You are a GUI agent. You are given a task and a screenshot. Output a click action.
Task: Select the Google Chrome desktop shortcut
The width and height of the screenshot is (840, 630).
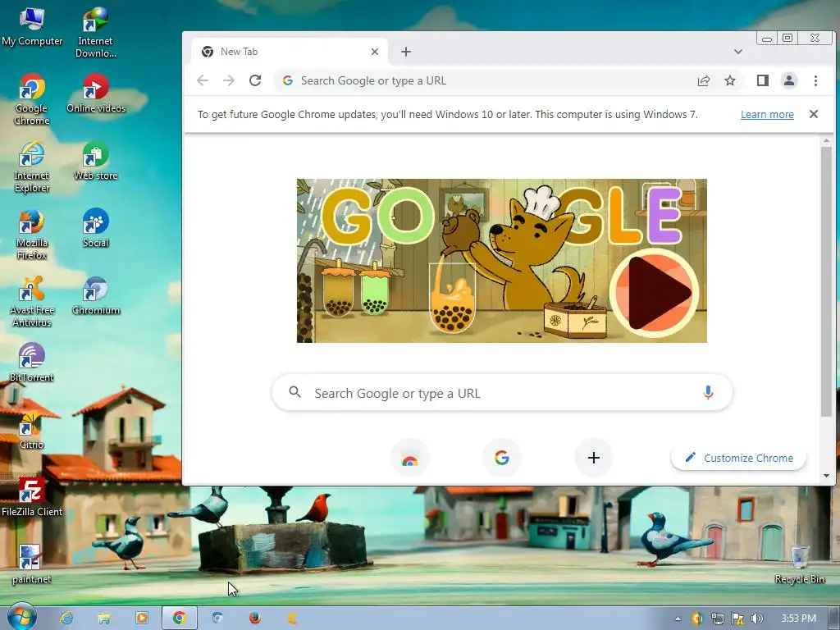(x=32, y=99)
